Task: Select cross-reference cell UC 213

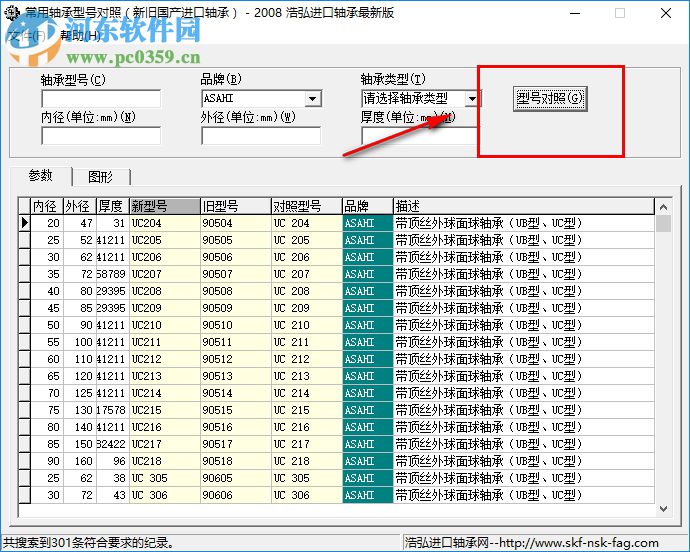Action: click(306, 376)
